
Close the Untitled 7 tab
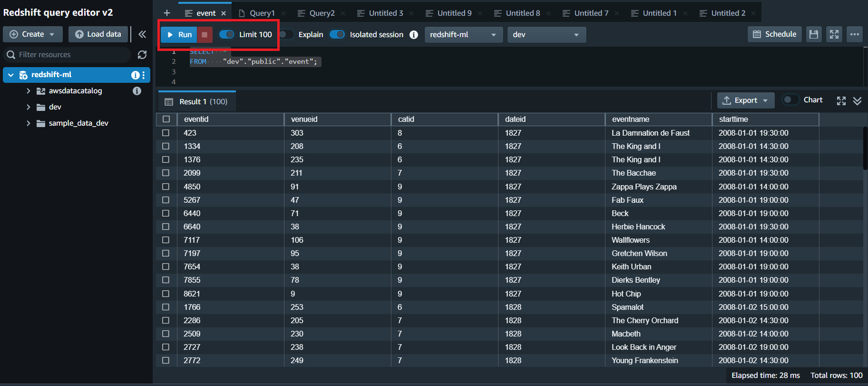coord(617,13)
